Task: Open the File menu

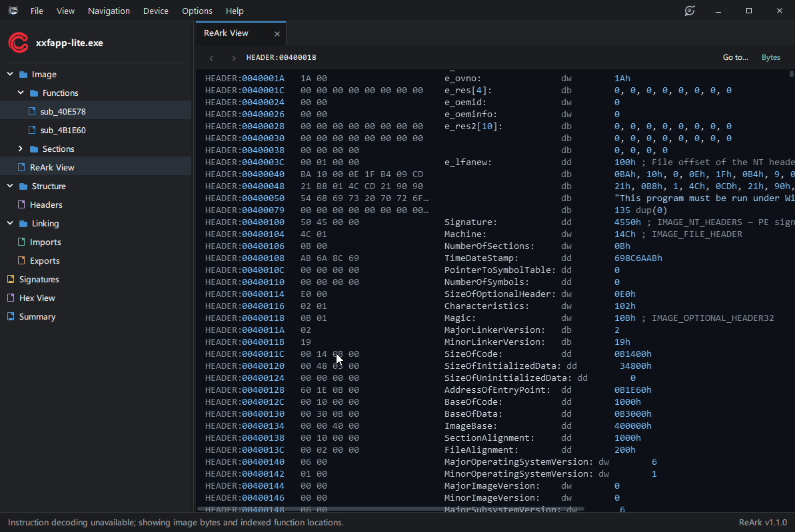Action: click(x=37, y=11)
